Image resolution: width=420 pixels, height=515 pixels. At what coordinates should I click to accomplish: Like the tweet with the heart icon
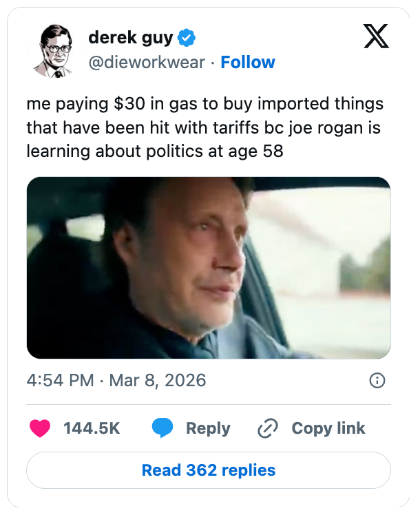(41, 428)
